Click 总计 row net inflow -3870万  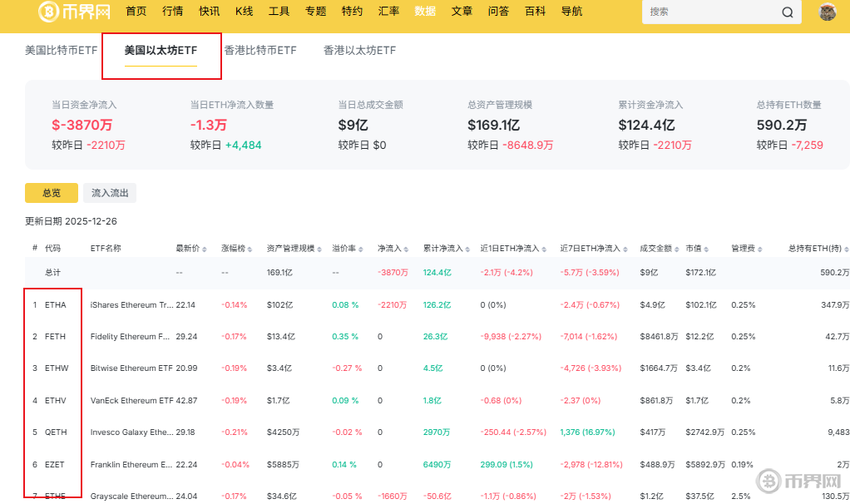tap(393, 273)
